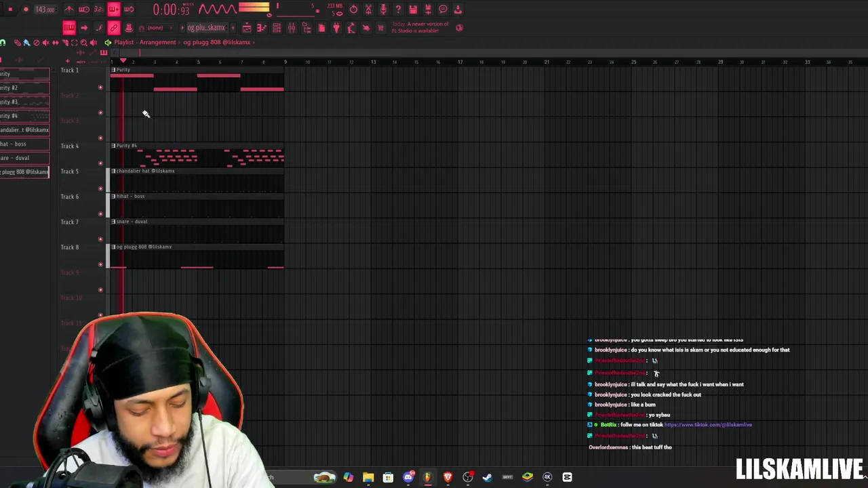Viewport: 868px width, 488px height.
Task: Open the snare - duval clip menu
Action: (x=113, y=222)
